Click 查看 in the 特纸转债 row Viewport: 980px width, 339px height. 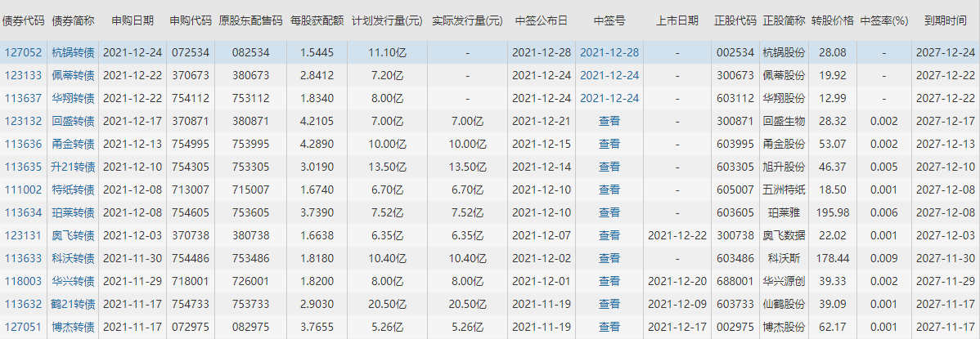coord(609,190)
